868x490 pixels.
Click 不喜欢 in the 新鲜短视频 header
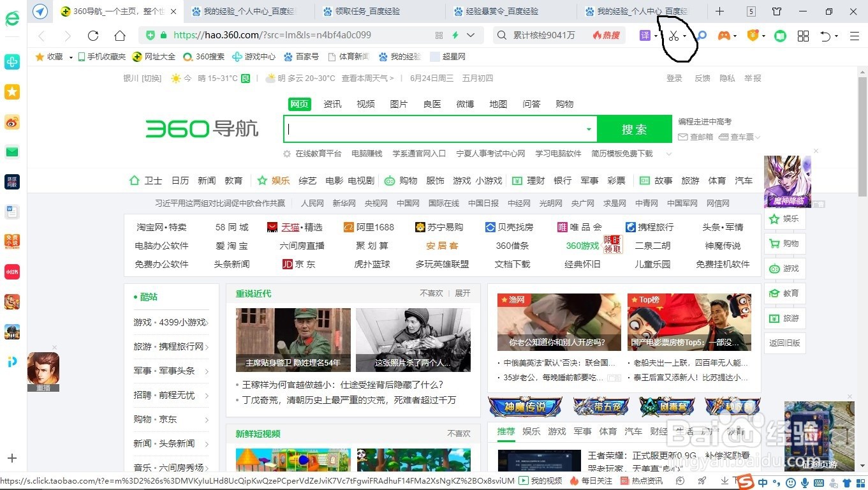(x=459, y=434)
